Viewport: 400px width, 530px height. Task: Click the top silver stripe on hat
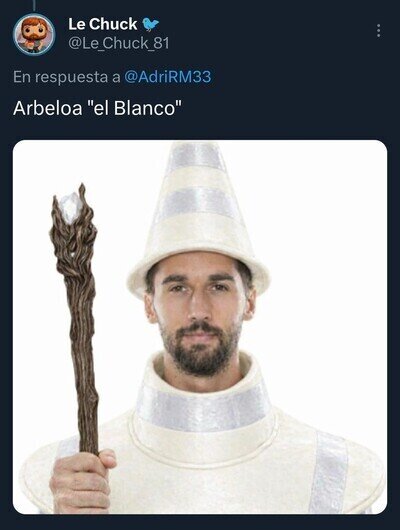(x=195, y=156)
